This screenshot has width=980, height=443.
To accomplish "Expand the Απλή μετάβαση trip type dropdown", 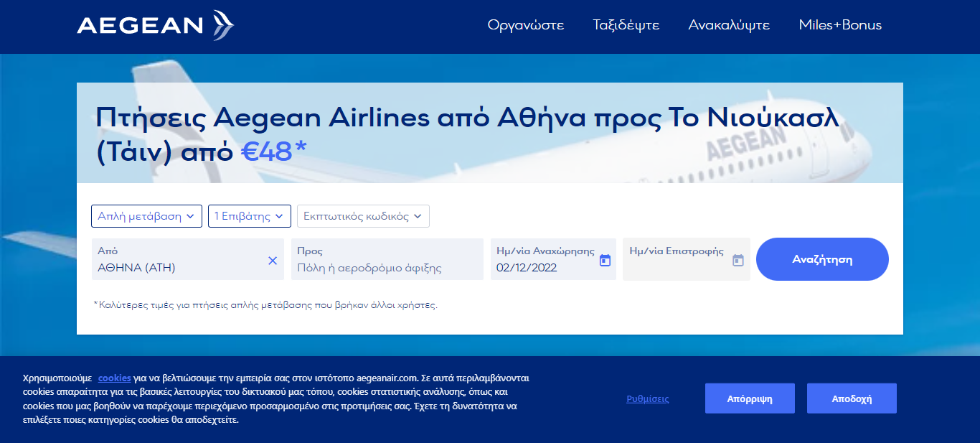I will (146, 216).
